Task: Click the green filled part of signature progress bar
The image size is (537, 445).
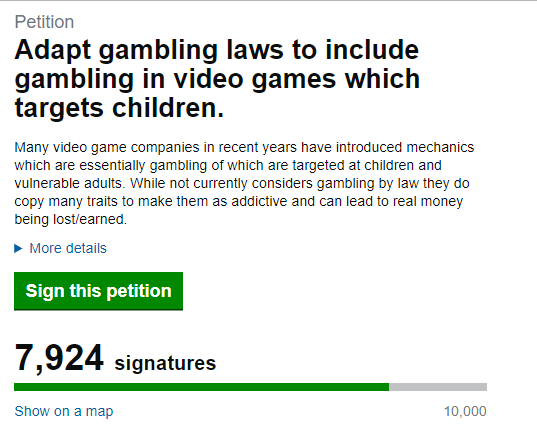Action: coord(201,387)
